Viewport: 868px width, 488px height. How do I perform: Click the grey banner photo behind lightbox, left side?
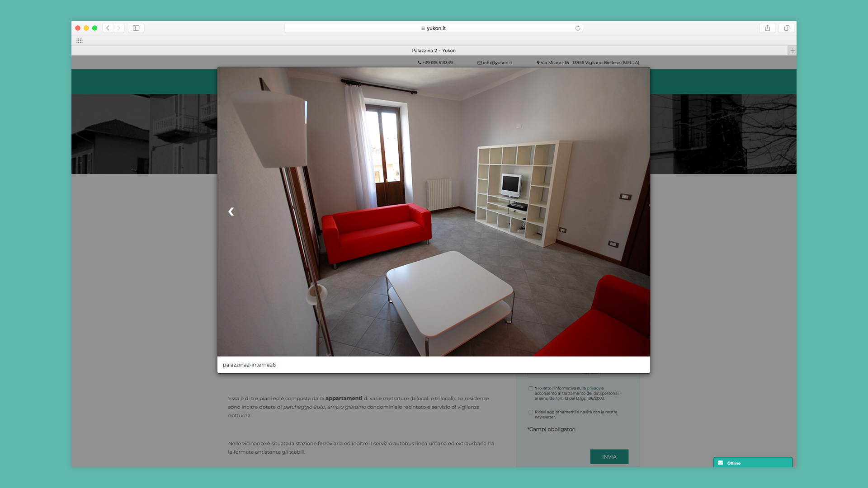tap(144, 134)
